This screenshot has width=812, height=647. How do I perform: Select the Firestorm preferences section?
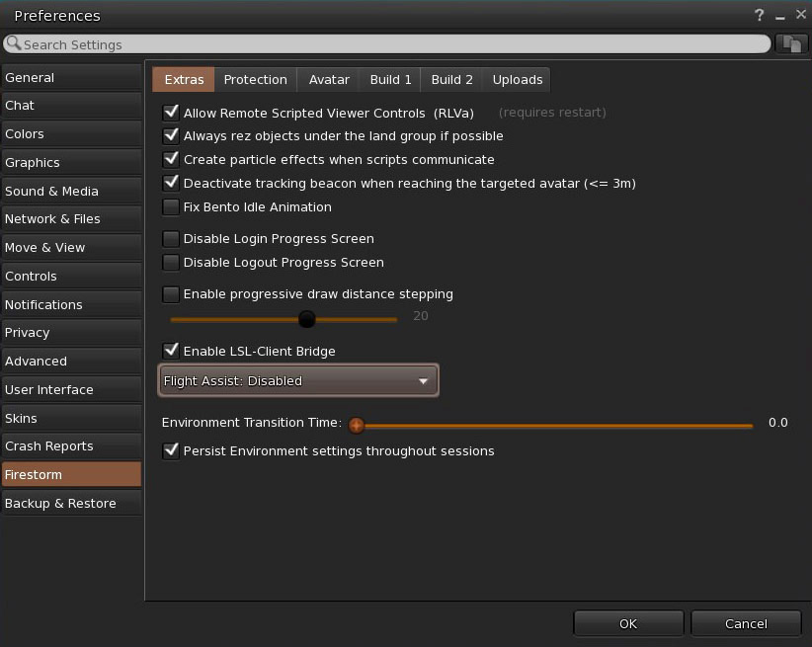(x=71, y=474)
